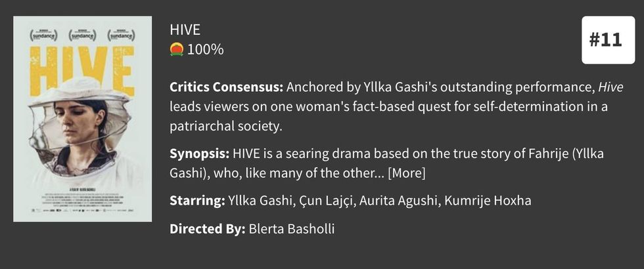The height and width of the screenshot is (269, 644).
Task: Click the middle Sundance laurel on poster
Action: click(82, 33)
